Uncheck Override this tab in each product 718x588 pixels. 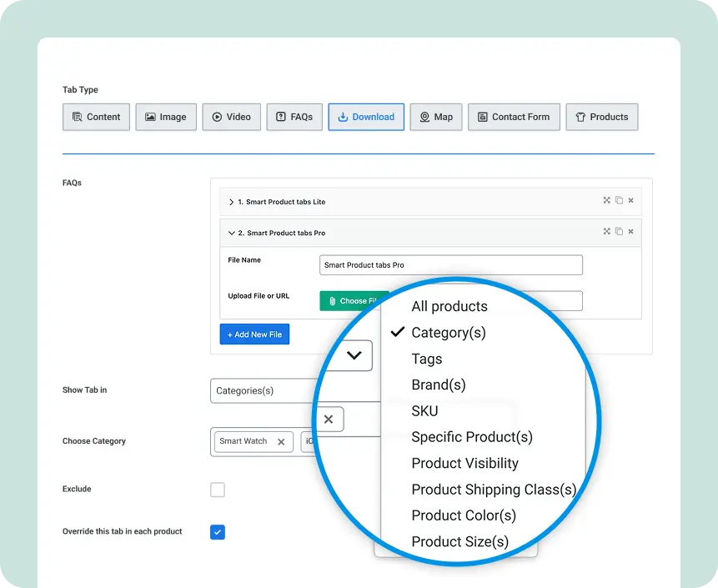[x=218, y=531]
